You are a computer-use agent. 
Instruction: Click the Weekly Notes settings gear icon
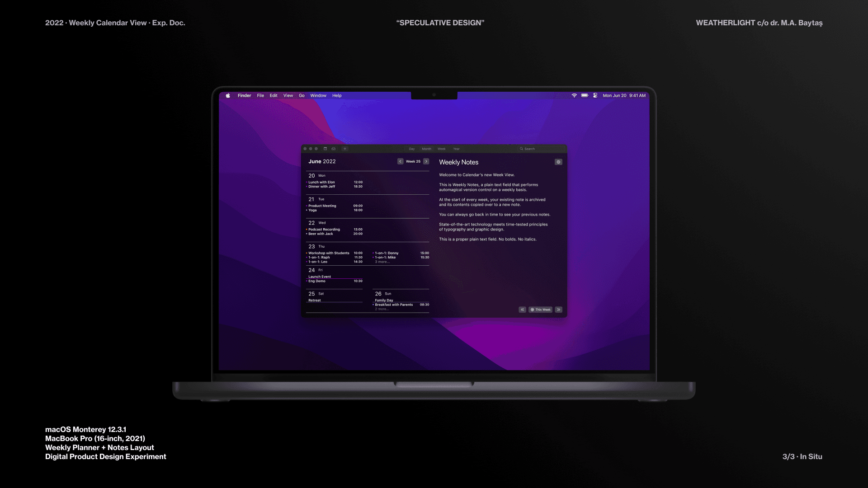pyautogui.click(x=559, y=162)
